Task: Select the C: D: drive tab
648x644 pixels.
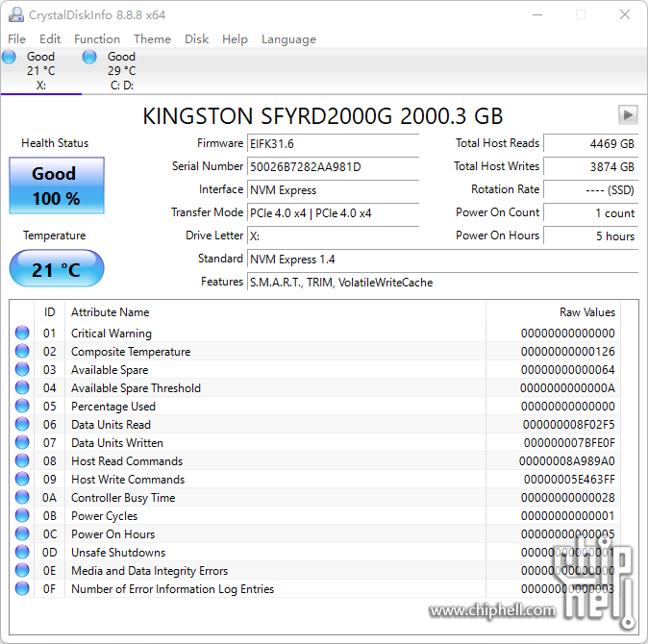Action: pos(122,70)
